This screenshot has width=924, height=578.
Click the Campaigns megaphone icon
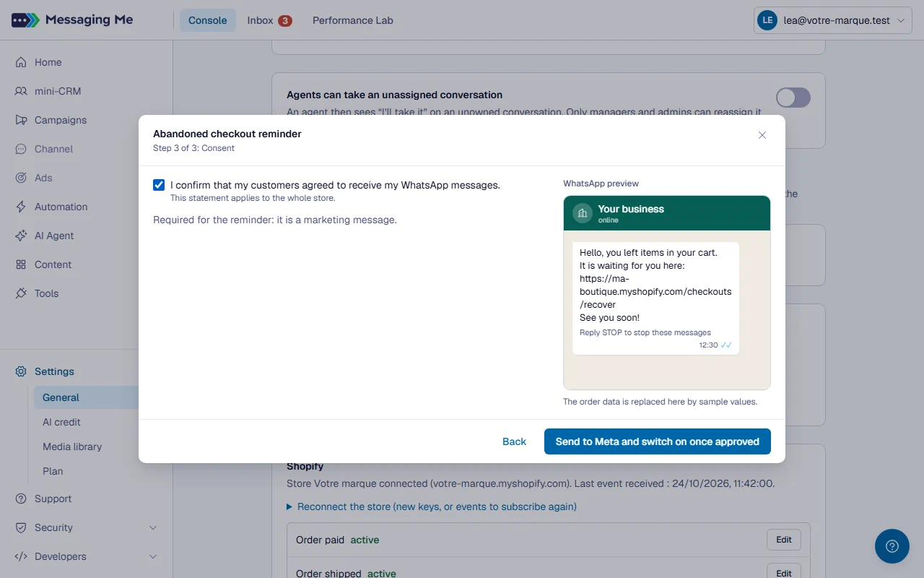pos(21,120)
